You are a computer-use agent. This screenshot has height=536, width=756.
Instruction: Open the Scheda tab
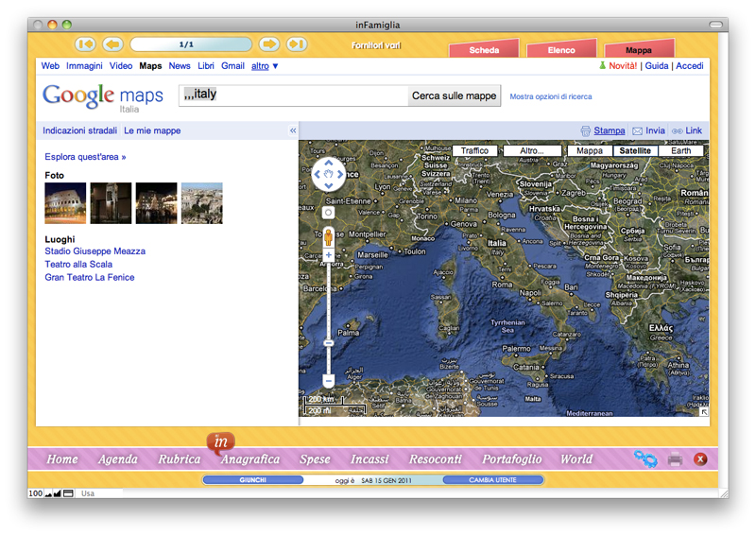pos(484,50)
